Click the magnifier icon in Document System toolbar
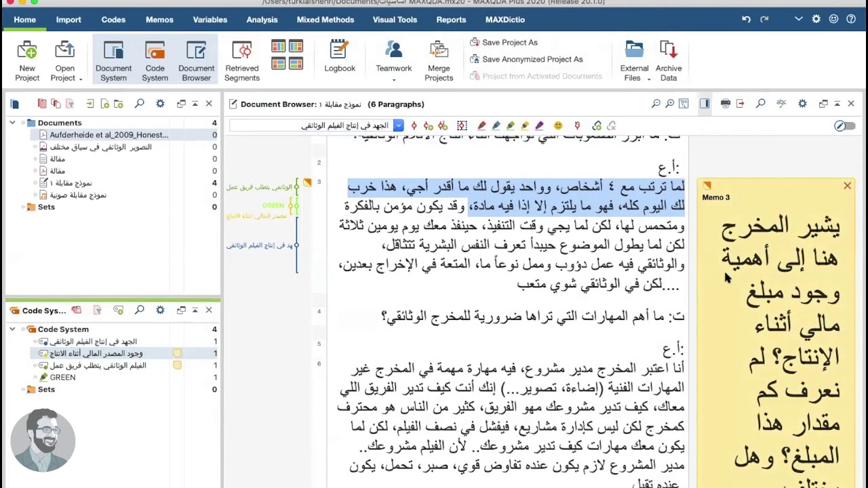Screen dimensions: 868x488 click(139, 104)
